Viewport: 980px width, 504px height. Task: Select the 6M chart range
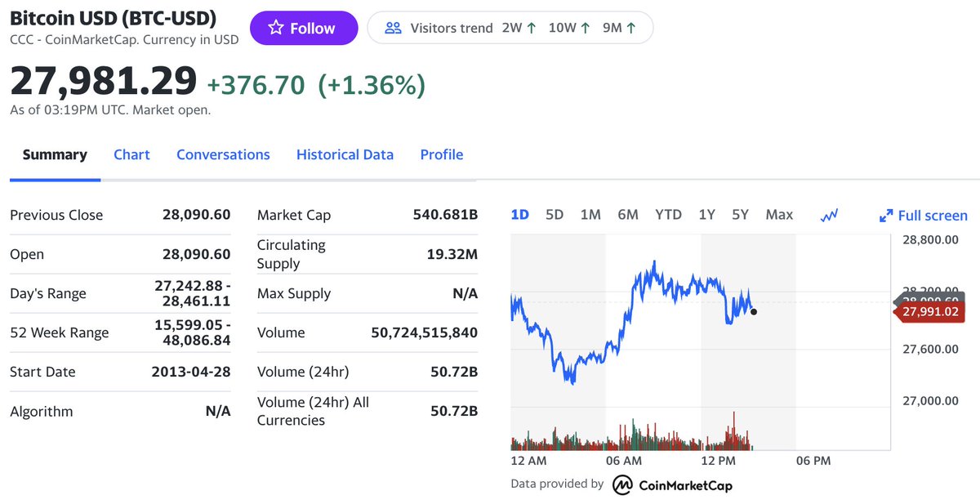(628, 215)
